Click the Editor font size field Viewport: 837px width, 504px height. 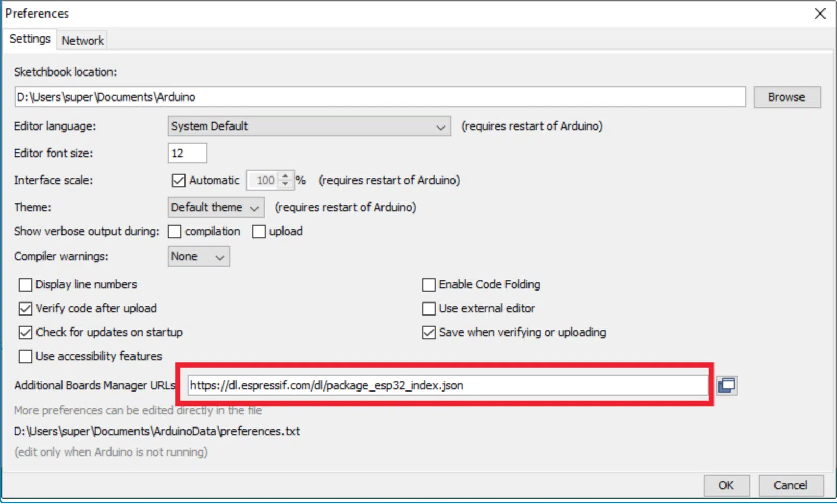pyautogui.click(x=187, y=153)
